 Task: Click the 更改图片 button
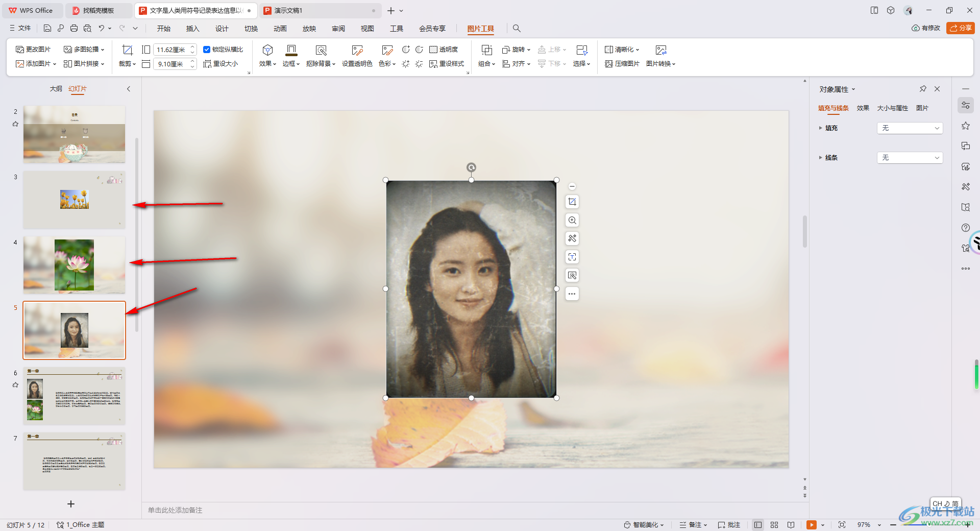[34, 50]
